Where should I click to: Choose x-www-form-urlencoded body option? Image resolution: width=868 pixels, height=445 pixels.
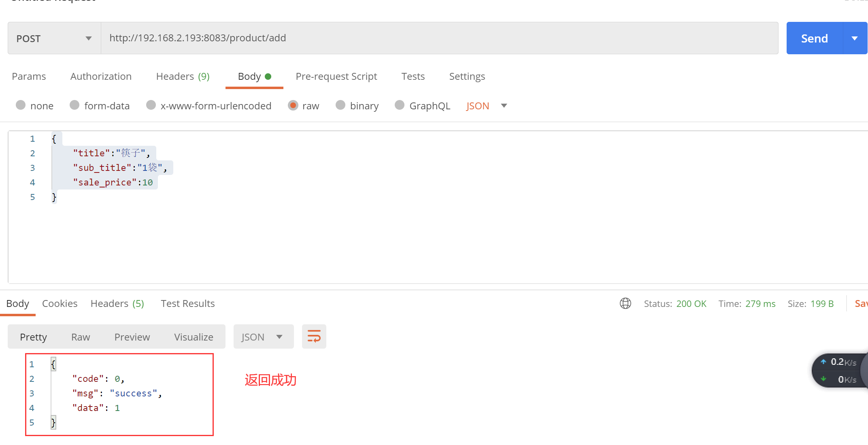point(151,105)
